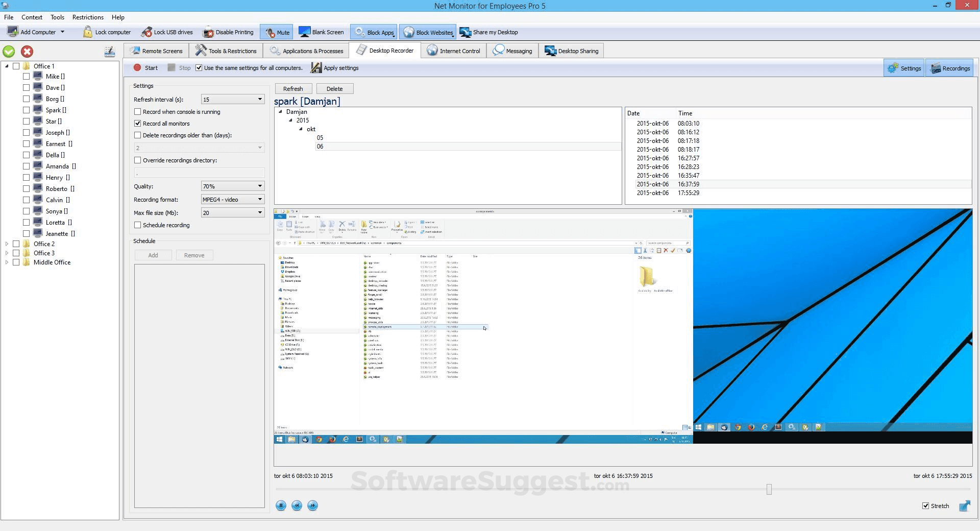The width and height of the screenshot is (980, 531).
Task: Expand the Office 2 tree group
Action: click(7, 244)
